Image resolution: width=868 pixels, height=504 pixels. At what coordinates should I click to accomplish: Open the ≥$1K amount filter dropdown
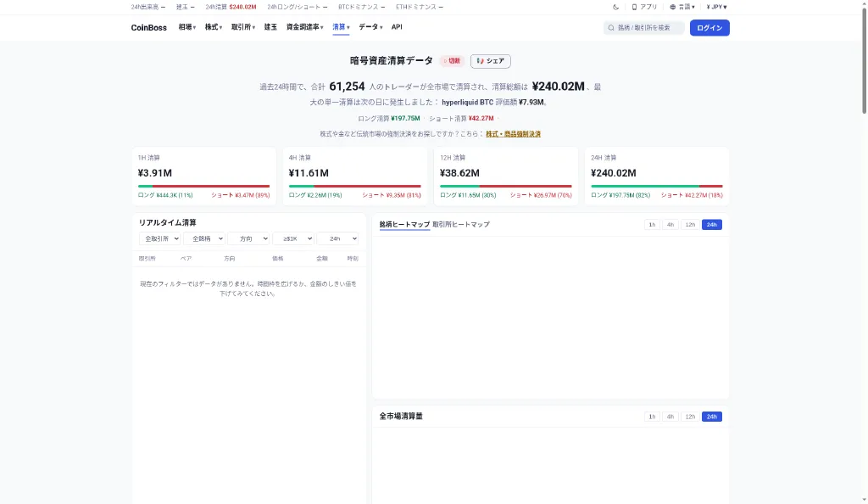click(x=292, y=238)
